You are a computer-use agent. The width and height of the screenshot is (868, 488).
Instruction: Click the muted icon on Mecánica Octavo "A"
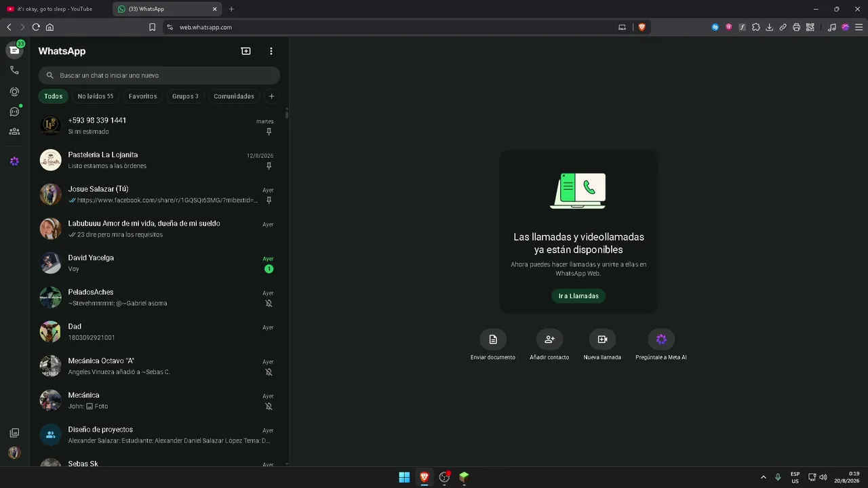tap(269, 372)
